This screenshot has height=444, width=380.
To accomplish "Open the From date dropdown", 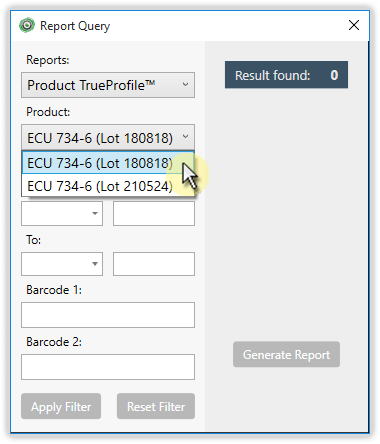I will [62, 213].
